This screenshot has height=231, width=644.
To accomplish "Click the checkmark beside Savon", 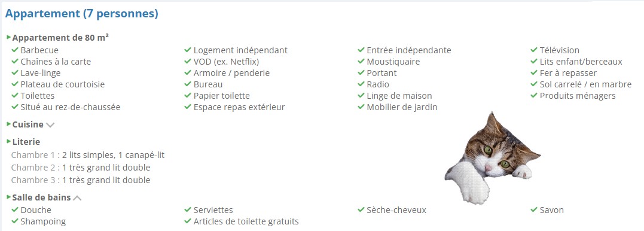I will coord(534,209).
